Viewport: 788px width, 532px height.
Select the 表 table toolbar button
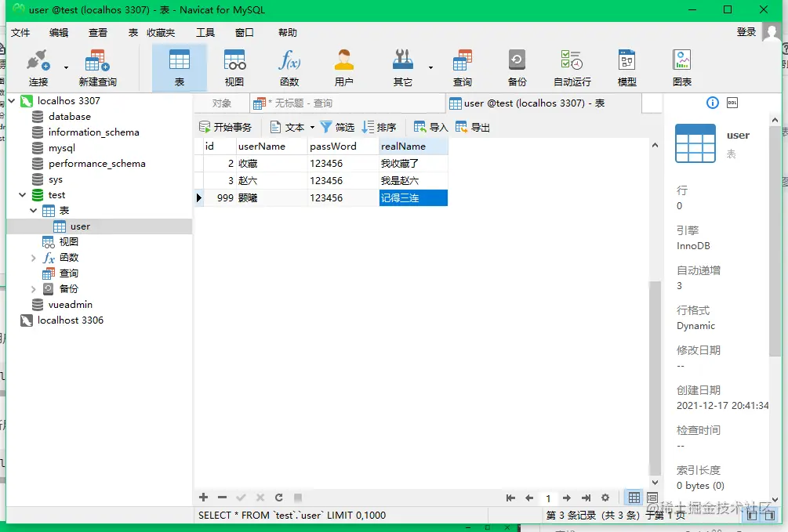click(x=180, y=68)
